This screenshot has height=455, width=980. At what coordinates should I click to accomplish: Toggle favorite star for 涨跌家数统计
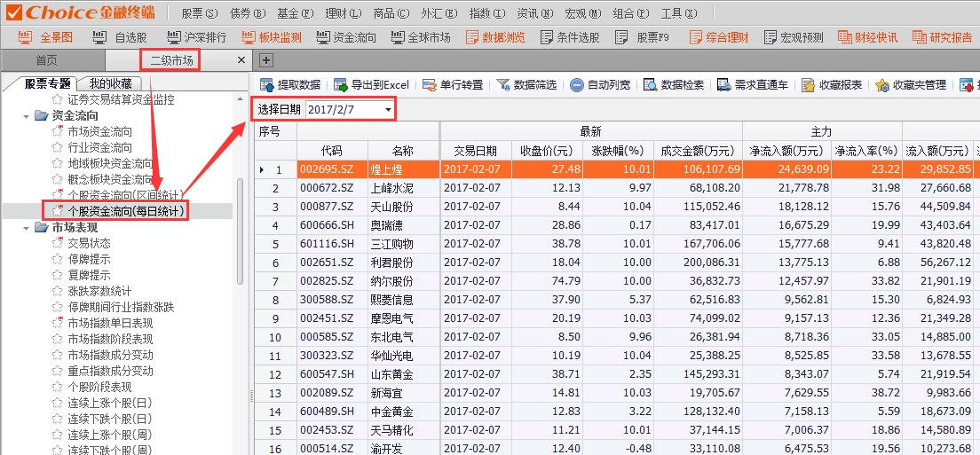pos(58,291)
